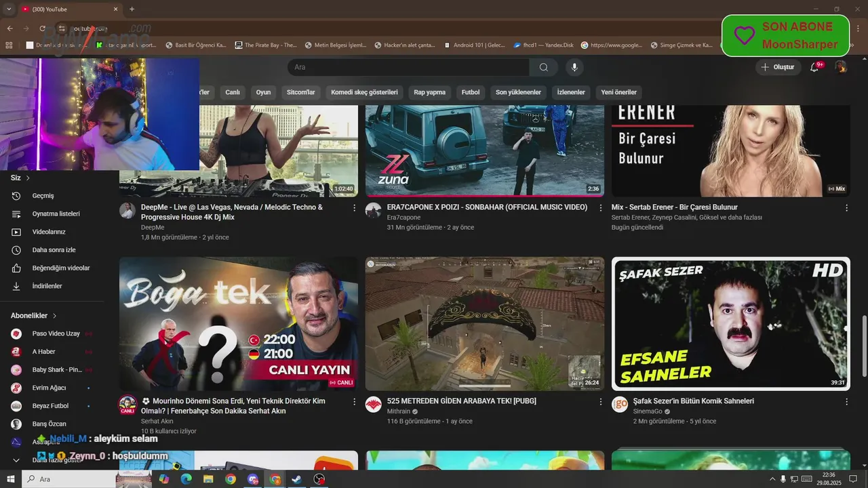Open Beyaz Futbol subscription channel
The height and width of the screenshot is (488, 868).
[52, 406]
